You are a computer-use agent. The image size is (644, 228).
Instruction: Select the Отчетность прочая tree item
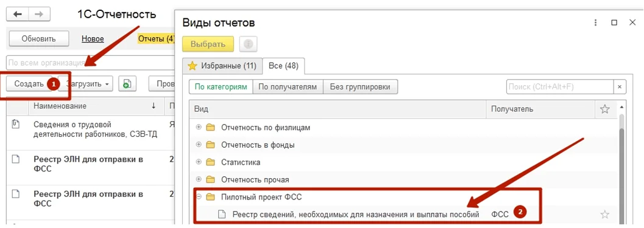tap(255, 179)
